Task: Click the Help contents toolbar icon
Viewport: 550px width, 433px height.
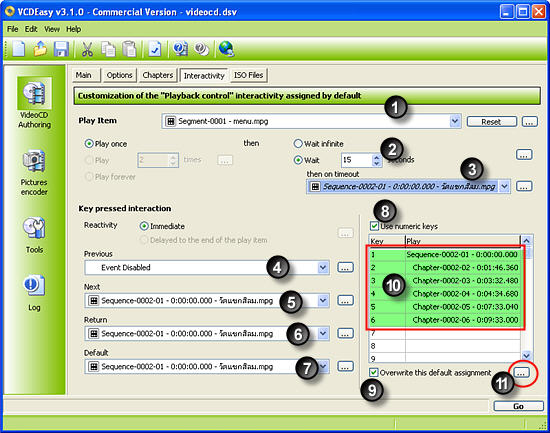Action: click(180, 49)
